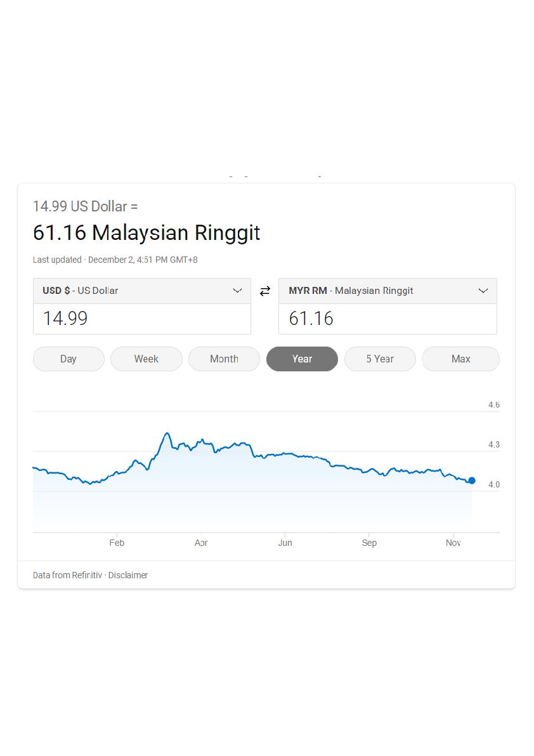Select the Day chart range
Screen dimensions: 534x756
pos(68,359)
